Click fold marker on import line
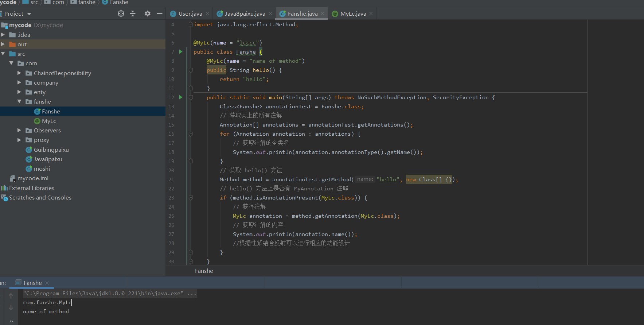The height and width of the screenshot is (325, 644). [x=191, y=24]
